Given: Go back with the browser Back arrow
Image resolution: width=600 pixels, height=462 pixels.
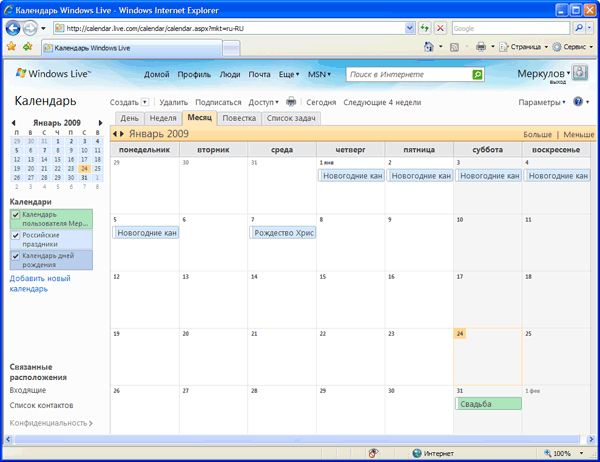Looking at the screenshot, I should tap(13, 28).
